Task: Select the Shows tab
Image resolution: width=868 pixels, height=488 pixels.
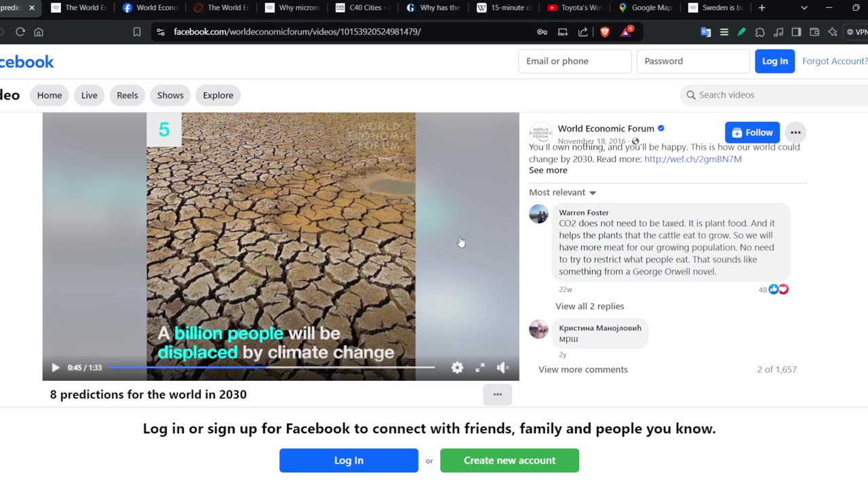Action: (x=170, y=95)
